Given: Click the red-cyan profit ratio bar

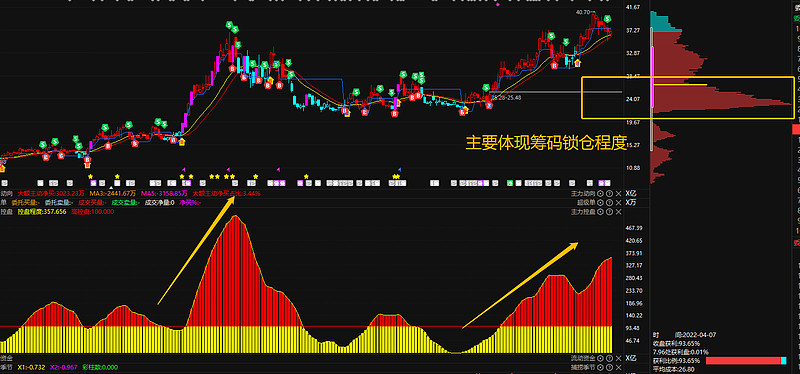Looking at the screenshot, I should click(746, 361).
